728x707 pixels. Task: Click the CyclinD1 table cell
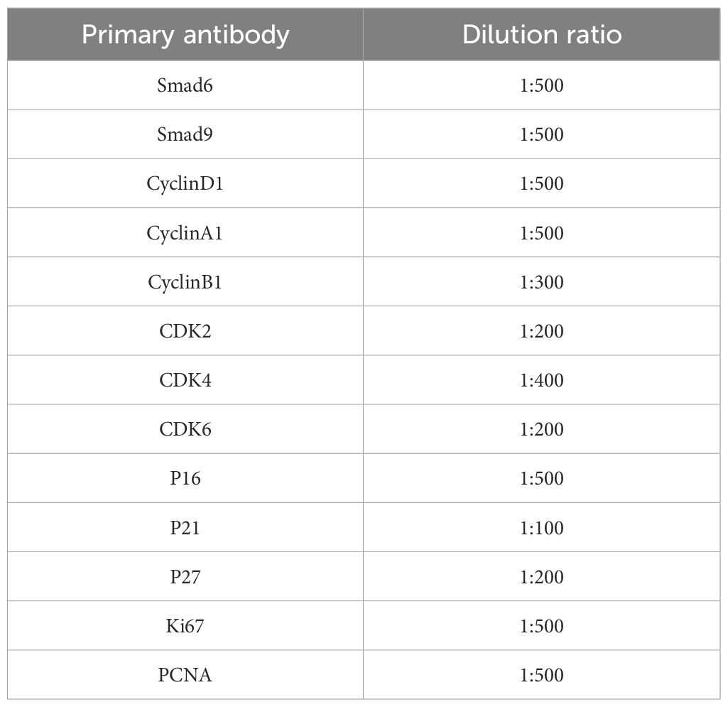point(185,184)
